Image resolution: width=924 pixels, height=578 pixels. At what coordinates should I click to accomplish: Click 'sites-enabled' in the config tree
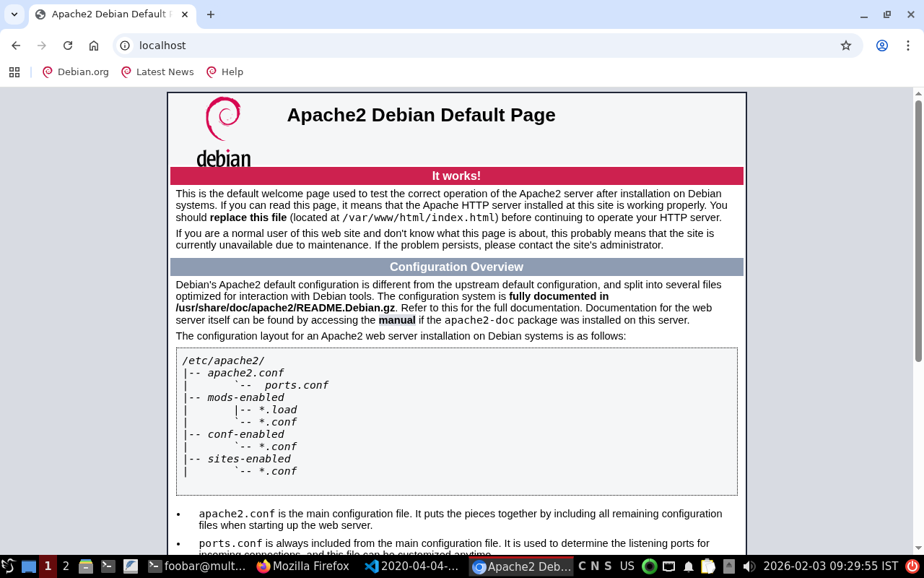point(249,459)
